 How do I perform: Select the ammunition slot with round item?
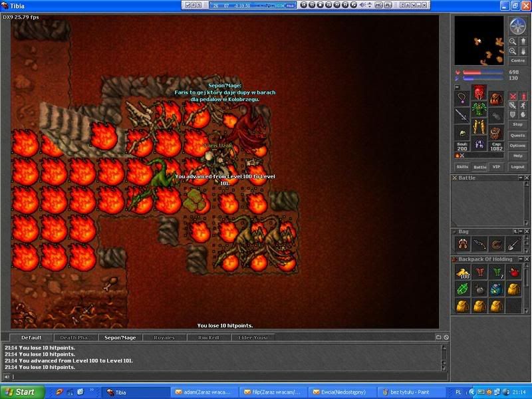point(495,132)
